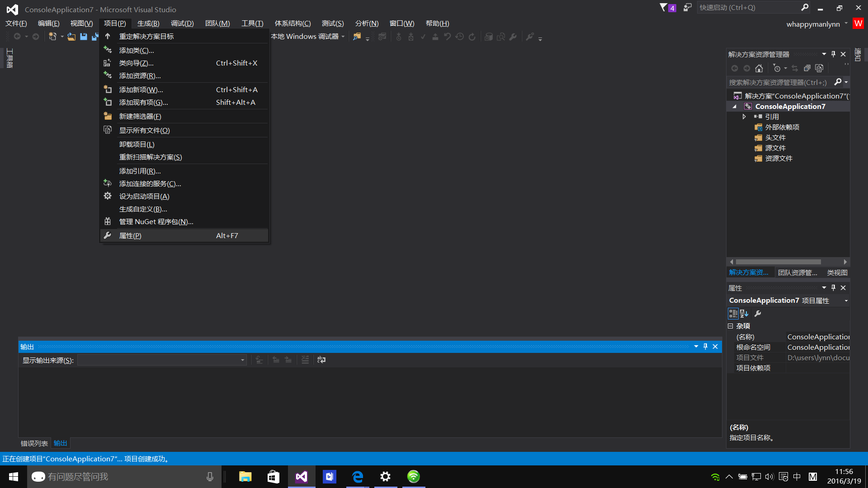868x488 pixels.
Task: Click the Quick Launch search box
Action: (x=749, y=8)
